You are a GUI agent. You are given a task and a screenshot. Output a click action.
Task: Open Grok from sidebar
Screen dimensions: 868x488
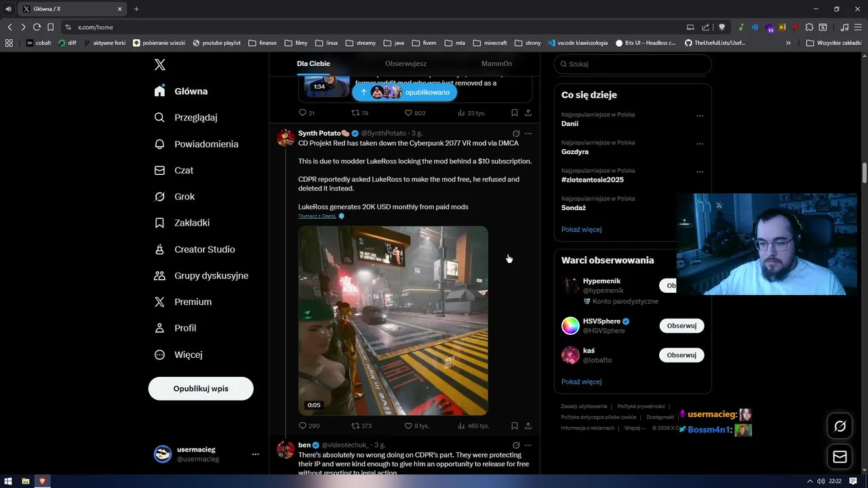click(174, 197)
